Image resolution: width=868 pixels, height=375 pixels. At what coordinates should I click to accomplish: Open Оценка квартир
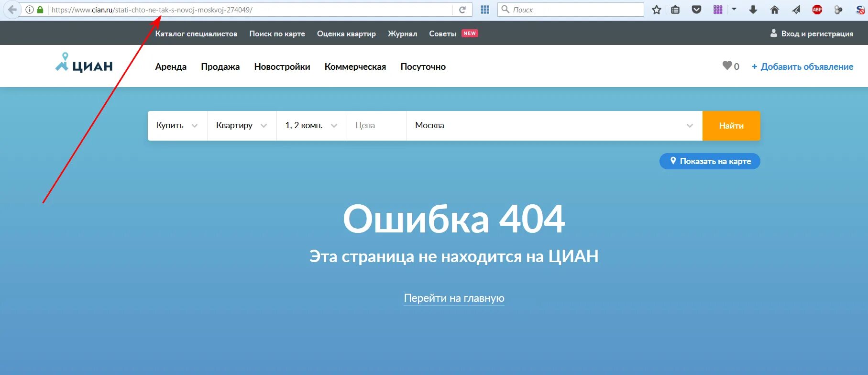click(346, 33)
